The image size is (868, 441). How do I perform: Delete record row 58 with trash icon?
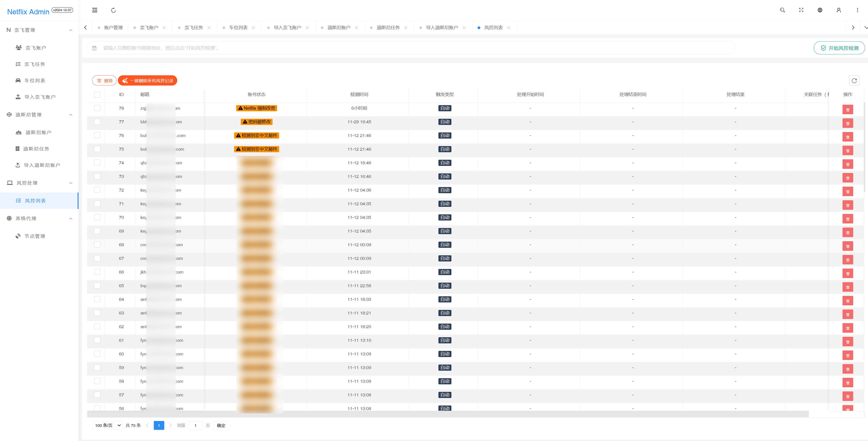(848, 383)
